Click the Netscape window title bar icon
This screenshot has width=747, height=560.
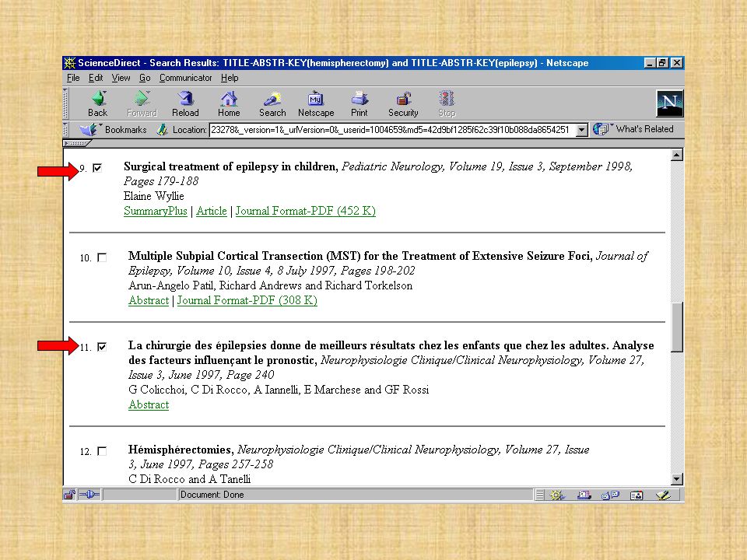(70, 63)
